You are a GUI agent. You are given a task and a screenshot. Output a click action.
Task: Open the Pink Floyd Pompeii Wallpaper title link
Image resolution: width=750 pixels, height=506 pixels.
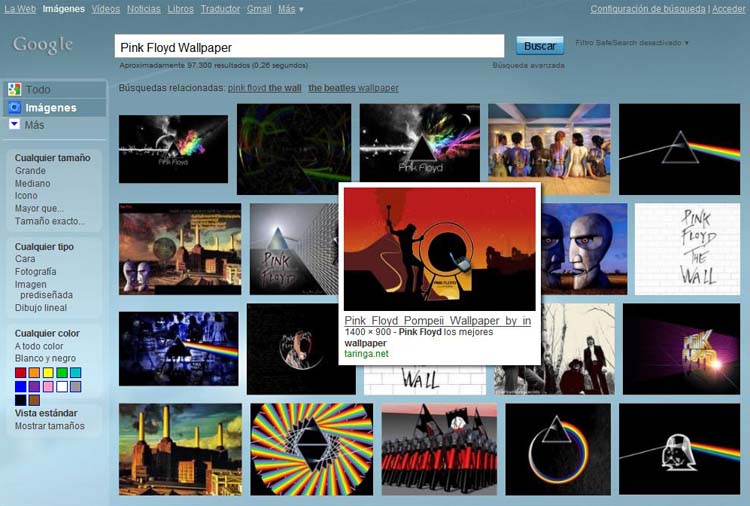coord(438,321)
